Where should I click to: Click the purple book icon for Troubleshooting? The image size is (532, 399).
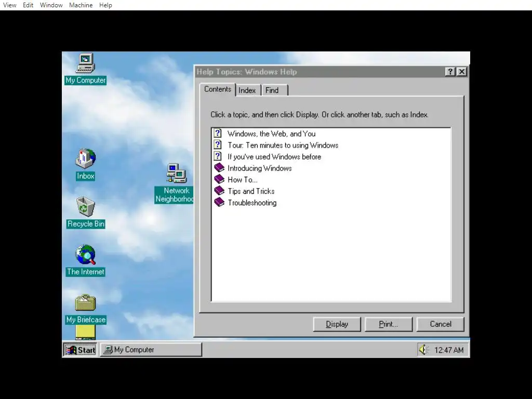click(x=219, y=202)
